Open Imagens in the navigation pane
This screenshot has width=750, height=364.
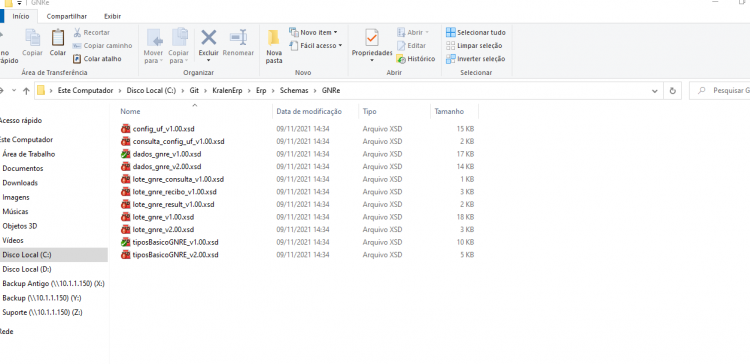point(16,197)
